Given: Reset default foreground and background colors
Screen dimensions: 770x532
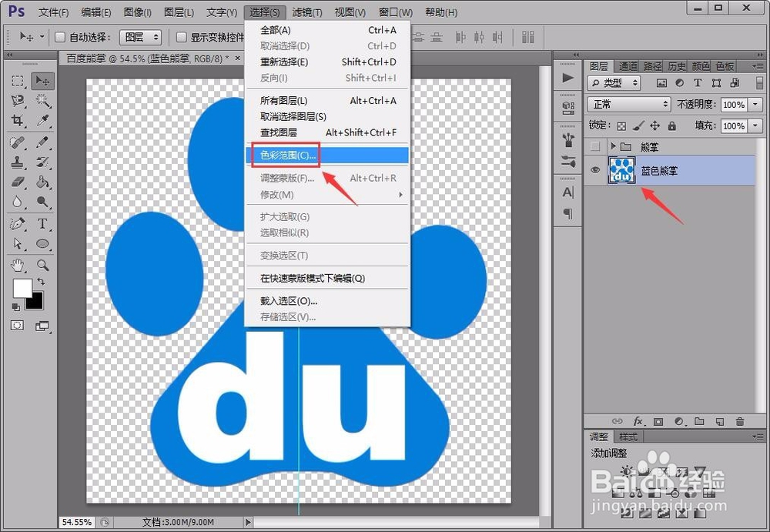Looking at the screenshot, I should click(x=15, y=307).
